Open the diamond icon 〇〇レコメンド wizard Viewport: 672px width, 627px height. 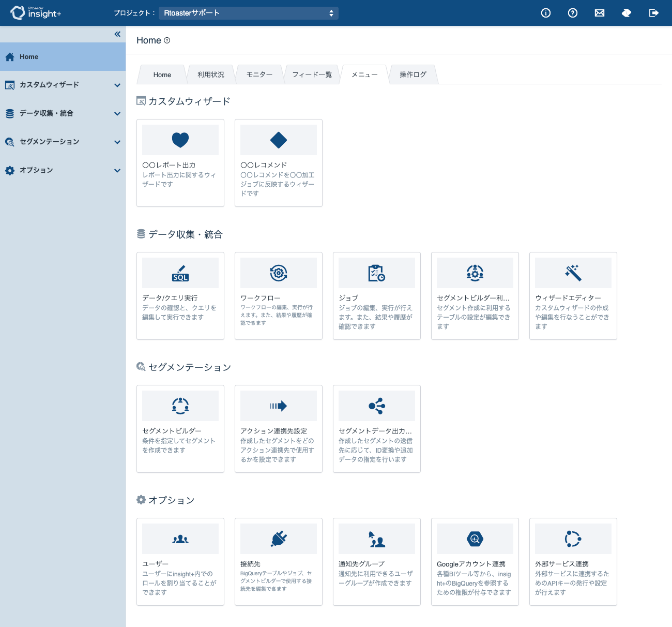coord(279,140)
